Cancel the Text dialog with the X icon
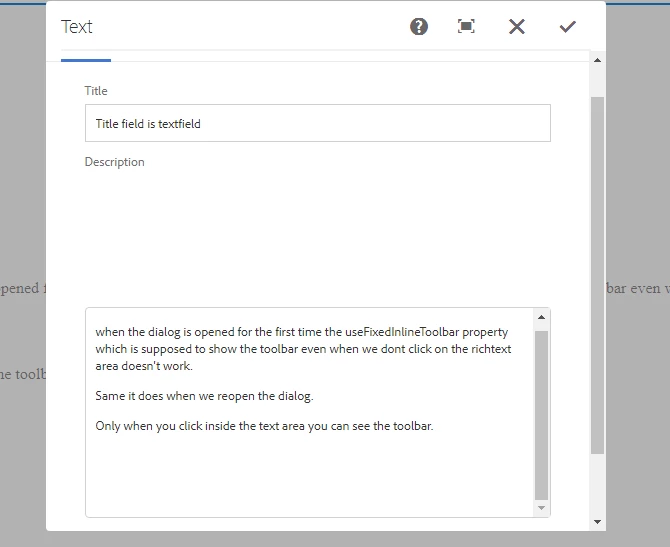The image size is (670, 547). click(517, 26)
